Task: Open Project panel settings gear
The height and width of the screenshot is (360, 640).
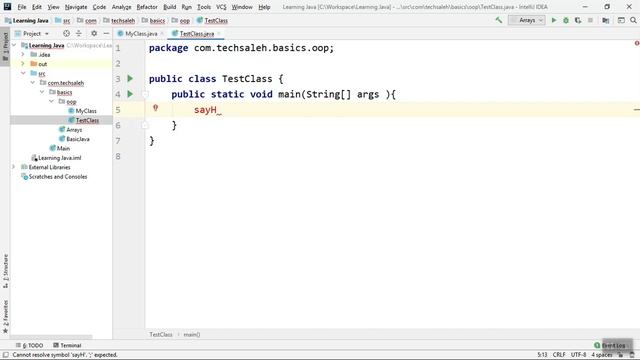Action: pyautogui.click(x=94, y=33)
